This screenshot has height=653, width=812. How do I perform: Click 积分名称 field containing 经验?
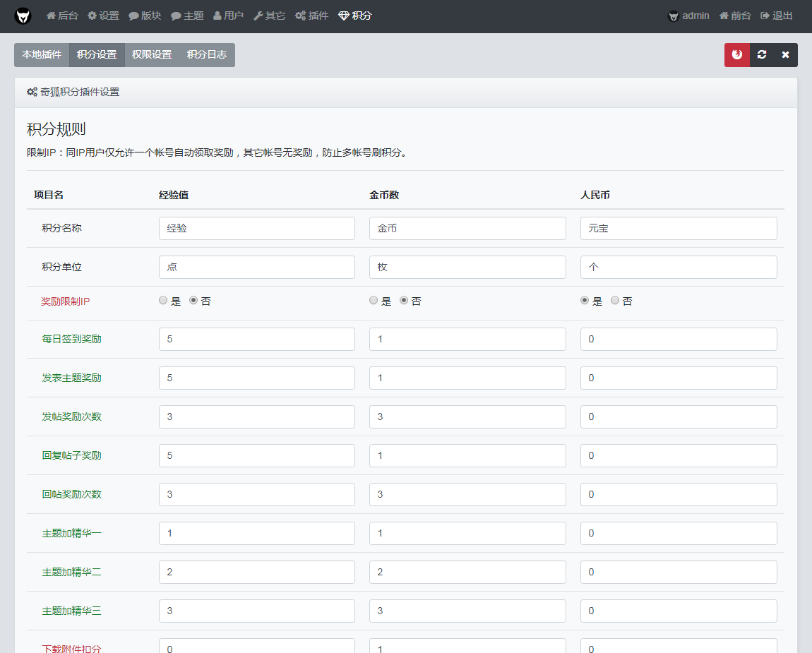coord(257,228)
